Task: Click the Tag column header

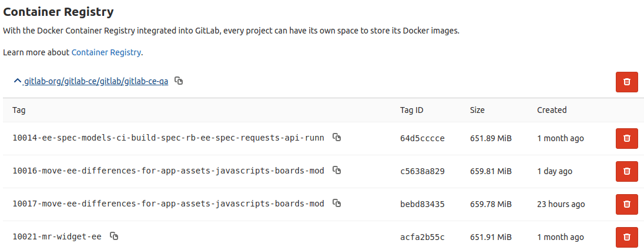Action: [19, 110]
